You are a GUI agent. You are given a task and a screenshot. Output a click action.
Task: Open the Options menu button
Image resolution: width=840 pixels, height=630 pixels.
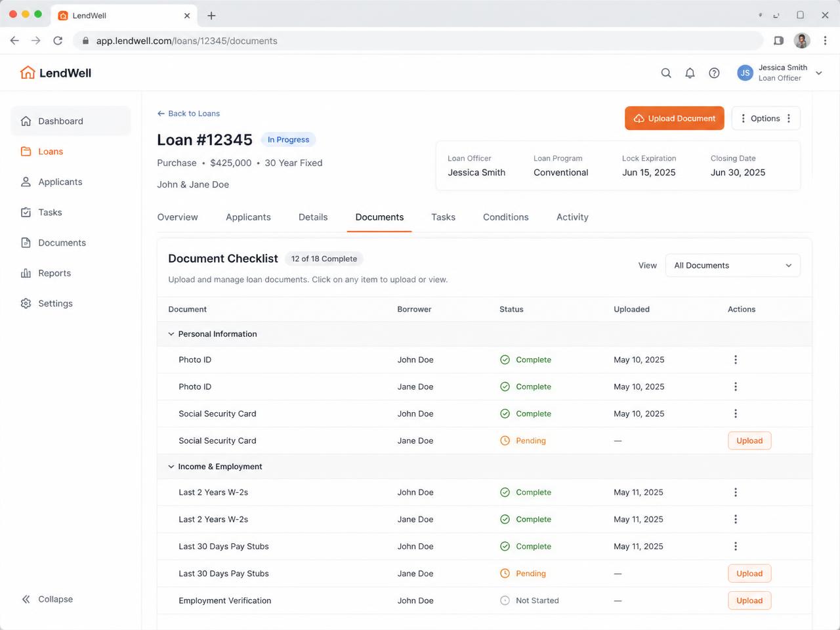click(765, 118)
